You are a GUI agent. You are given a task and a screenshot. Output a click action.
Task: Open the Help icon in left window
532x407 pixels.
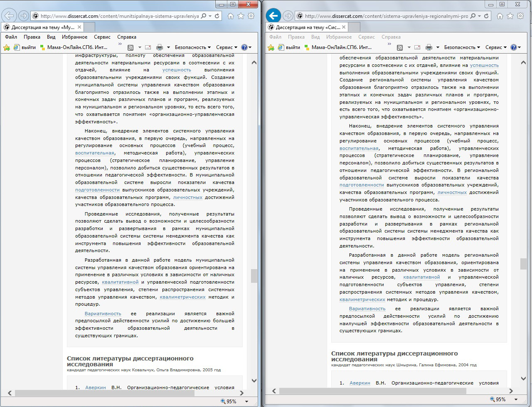tap(244, 47)
